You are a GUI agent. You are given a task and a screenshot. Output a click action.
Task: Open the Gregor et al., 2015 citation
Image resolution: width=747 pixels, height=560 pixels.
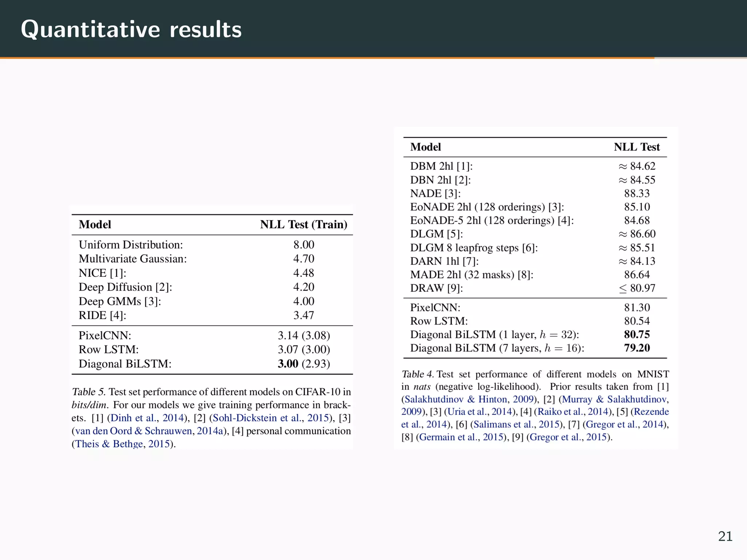[x=568, y=437]
